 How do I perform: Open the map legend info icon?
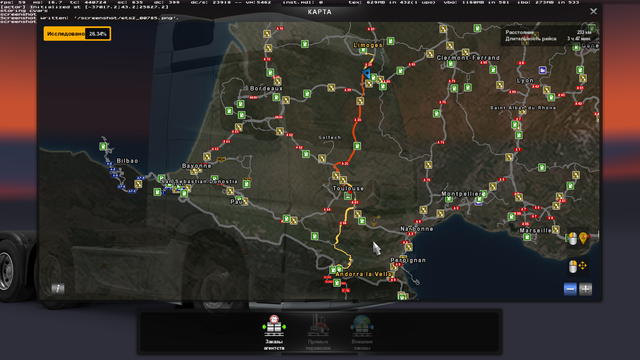tap(58, 289)
